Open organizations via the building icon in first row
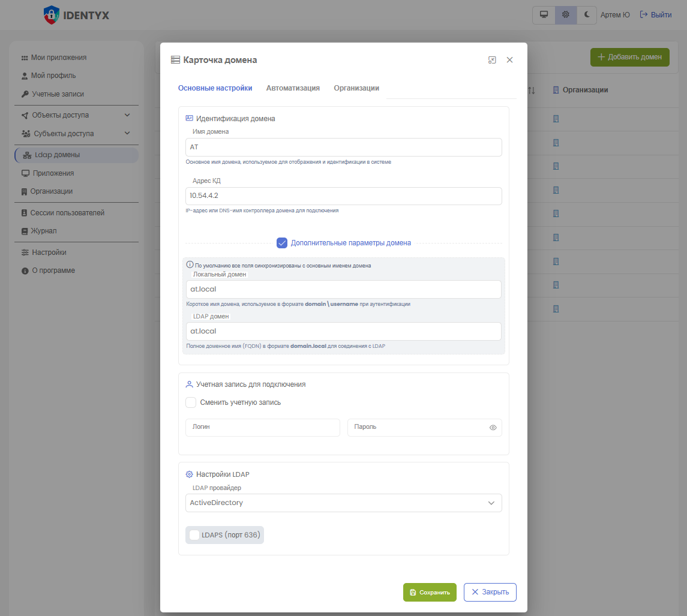The height and width of the screenshot is (616, 687). point(556,119)
